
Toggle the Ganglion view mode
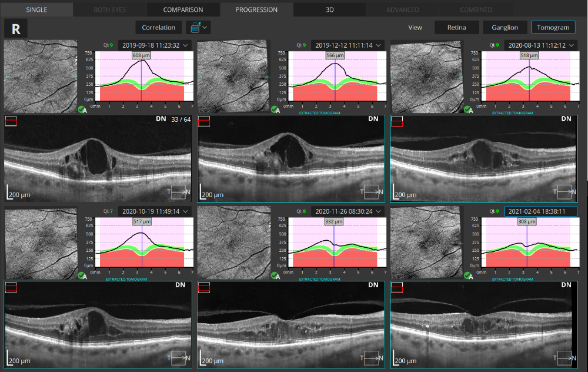click(505, 27)
